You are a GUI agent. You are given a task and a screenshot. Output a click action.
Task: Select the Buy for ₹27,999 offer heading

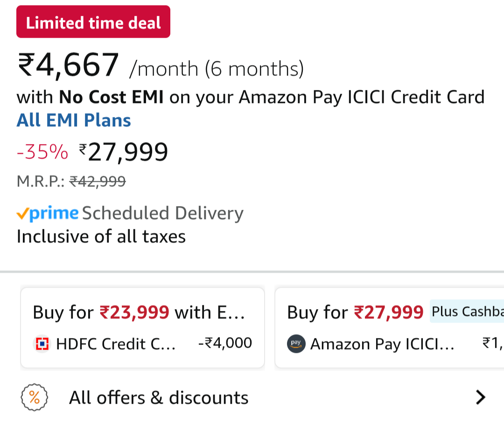(355, 312)
